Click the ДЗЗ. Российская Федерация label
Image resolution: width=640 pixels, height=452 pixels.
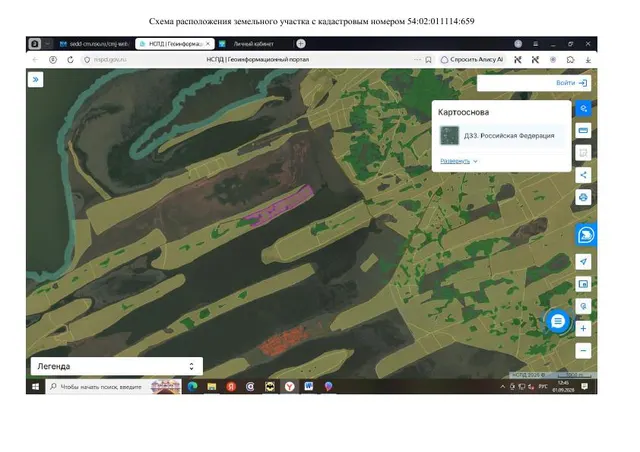509,136
